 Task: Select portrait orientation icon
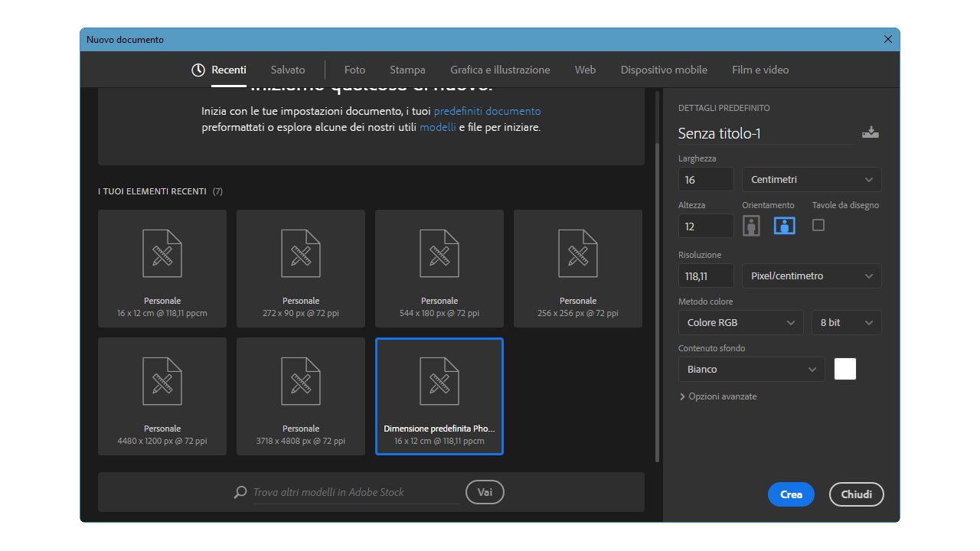click(752, 226)
